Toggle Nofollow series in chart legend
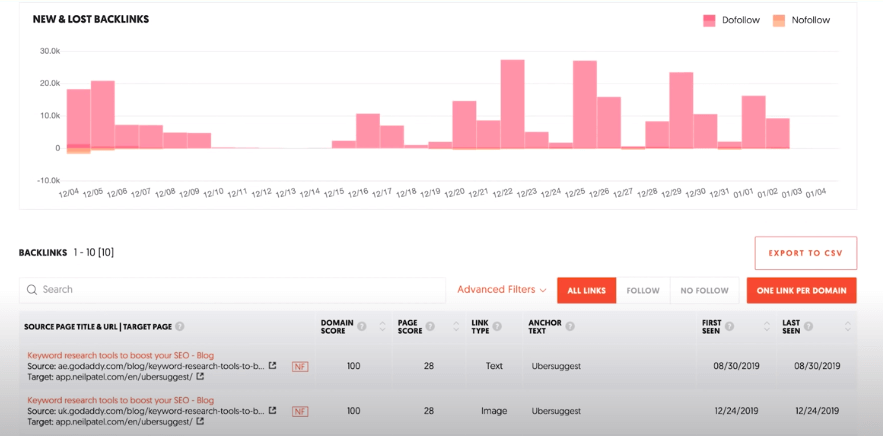 pos(801,20)
